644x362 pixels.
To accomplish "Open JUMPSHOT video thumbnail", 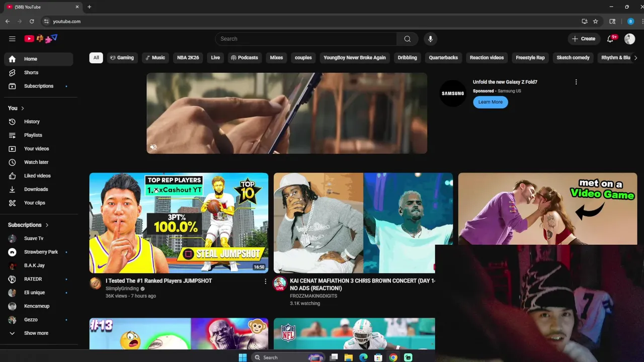I will click(x=179, y=223).
